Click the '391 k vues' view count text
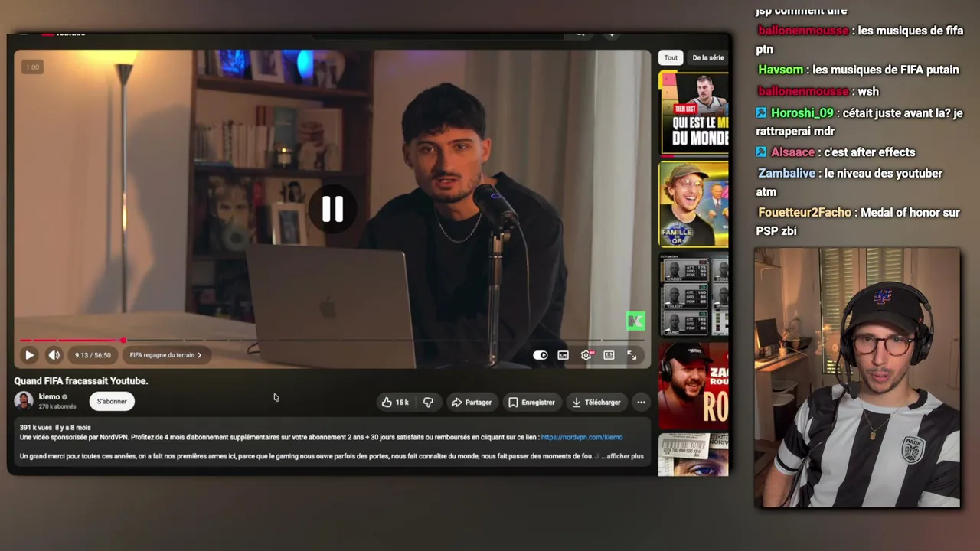This screenshot has height=551, width=980. [x=35, y=428]
